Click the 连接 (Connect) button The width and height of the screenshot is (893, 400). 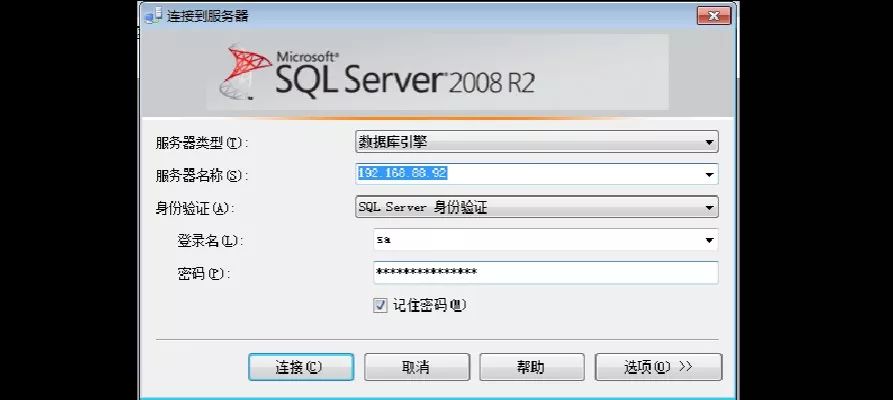coord(301,367)
